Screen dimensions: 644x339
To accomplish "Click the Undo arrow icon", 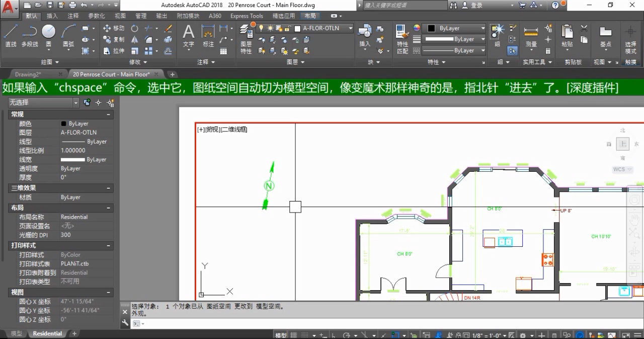I will click(x=84, y=5).
